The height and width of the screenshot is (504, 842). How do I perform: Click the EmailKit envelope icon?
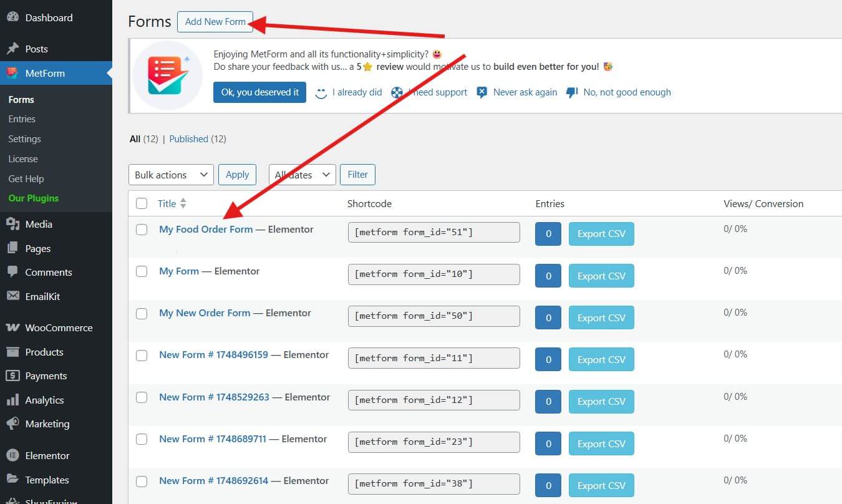click(12, 296)
